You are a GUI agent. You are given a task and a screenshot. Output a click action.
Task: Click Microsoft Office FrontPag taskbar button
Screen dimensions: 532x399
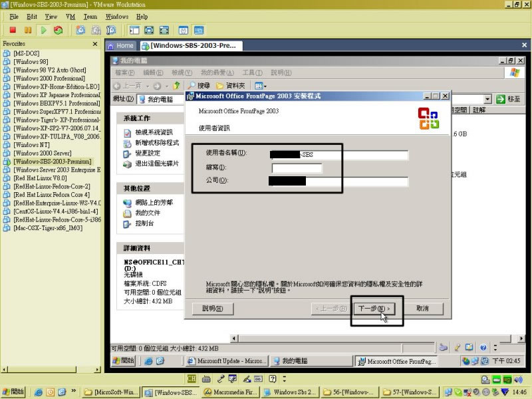396,361
